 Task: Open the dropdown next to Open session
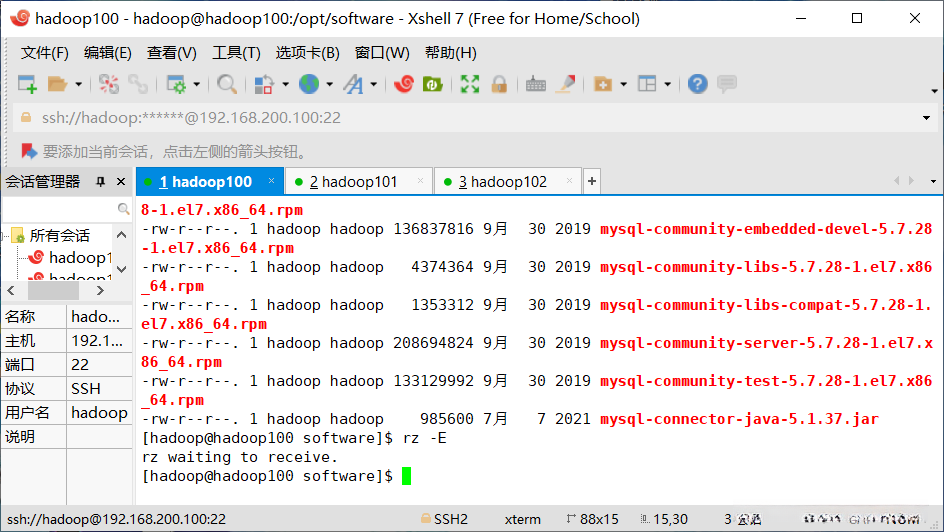[78, 84]
